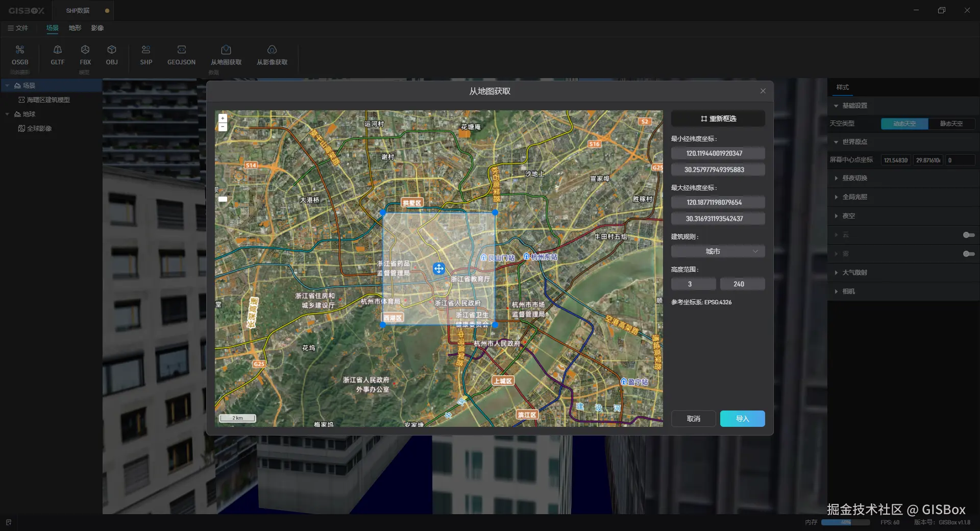Image resolution: width=980 pixels, height=531 pixels.
Task: Click the 重新框选 button
Action: click(x=718, y=118)
